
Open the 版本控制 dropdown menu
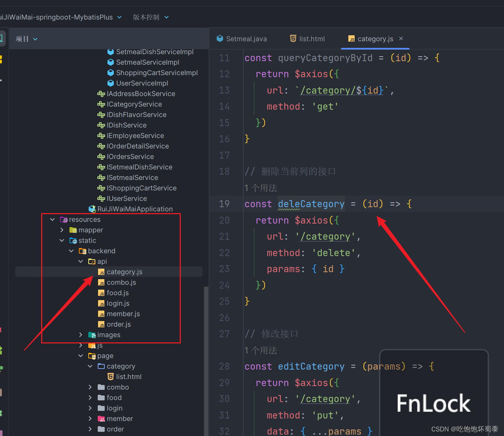(151, 17)
